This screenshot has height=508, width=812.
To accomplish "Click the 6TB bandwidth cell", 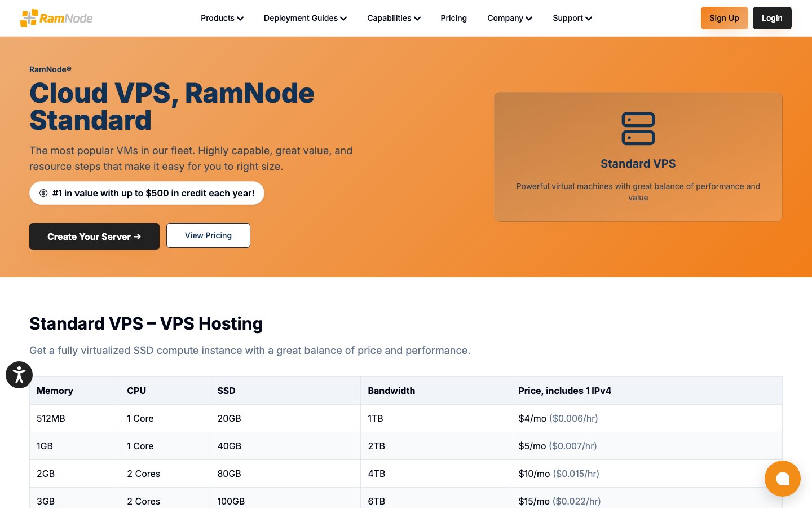I will (436, 499).
